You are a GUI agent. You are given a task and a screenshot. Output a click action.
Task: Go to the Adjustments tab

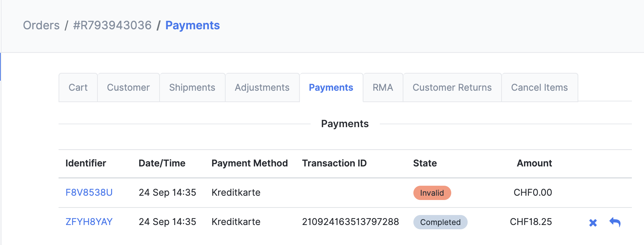click(262, 87)
